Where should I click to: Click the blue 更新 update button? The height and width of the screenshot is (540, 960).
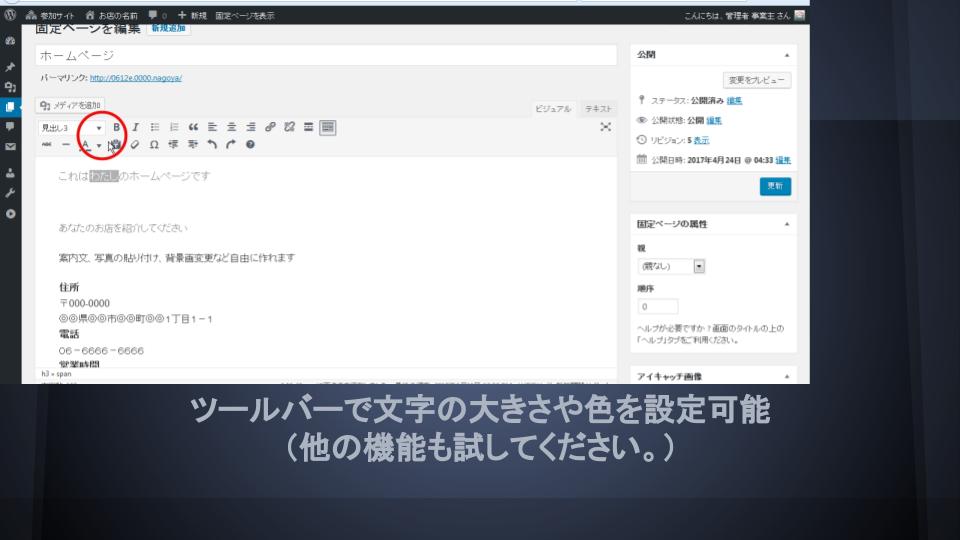point(775,186)
